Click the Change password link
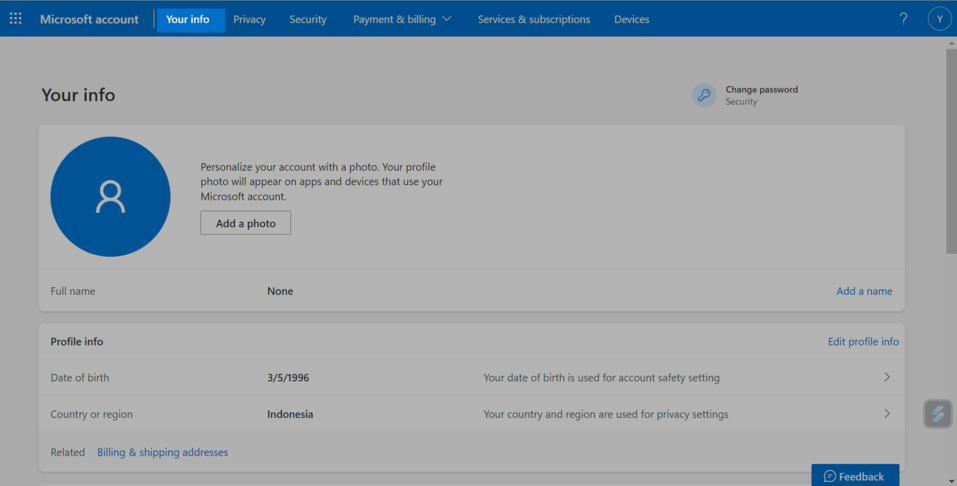 (762, 89)
